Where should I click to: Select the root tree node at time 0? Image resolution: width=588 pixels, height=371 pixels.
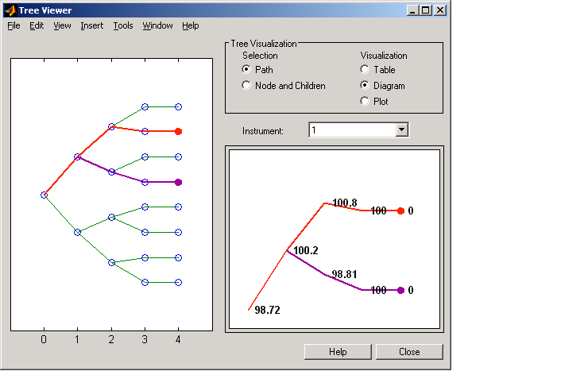point(44,195)
